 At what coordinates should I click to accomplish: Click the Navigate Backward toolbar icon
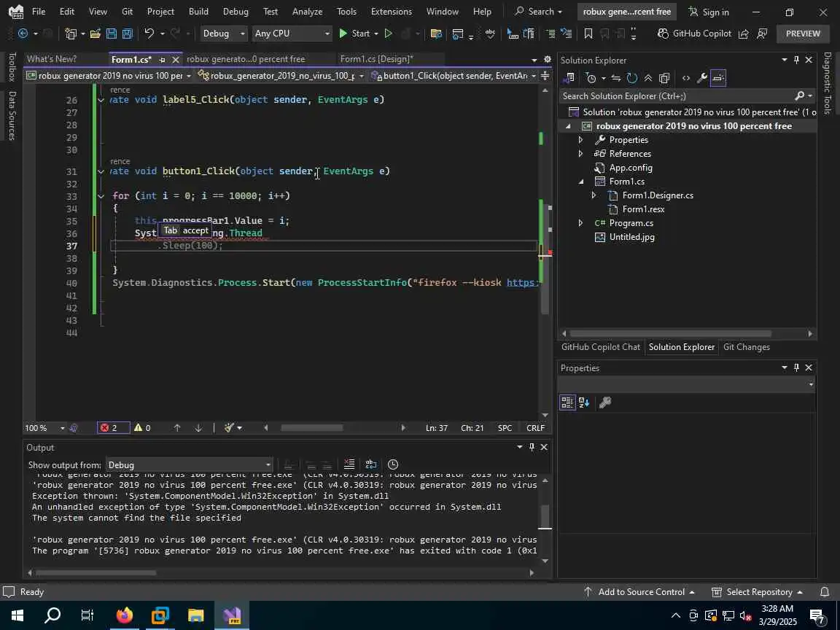[x=23, y=34]
